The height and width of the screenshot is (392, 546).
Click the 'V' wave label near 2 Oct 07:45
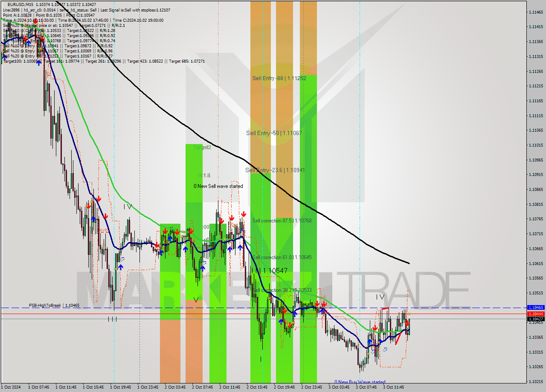coord(196,300)
